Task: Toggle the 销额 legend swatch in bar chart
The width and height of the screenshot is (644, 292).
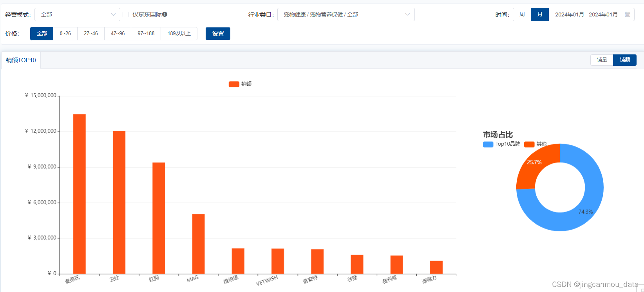Action: 234,84
